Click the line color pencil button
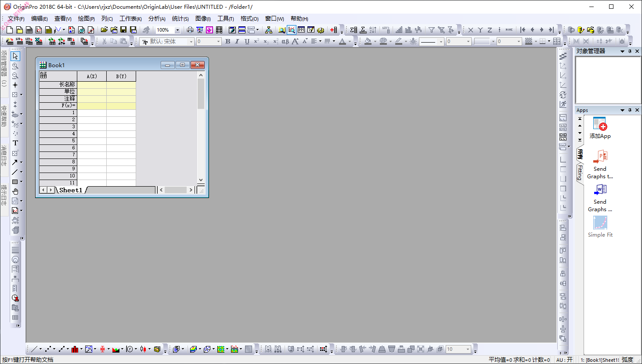Screen dimensions: 642x364 pos(399,41)
